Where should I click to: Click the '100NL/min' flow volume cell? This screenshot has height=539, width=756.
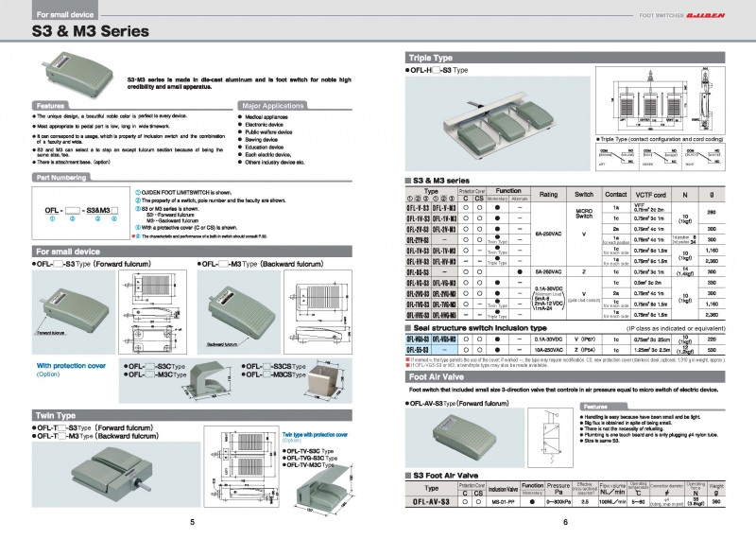[x=611, y=502]
